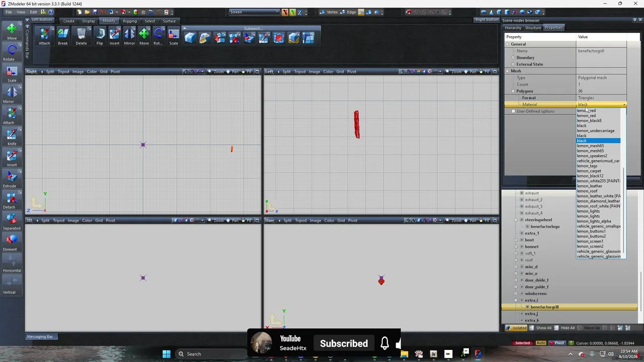Select the Move tool in the Modify ribbon
This screenshot has height=362, width=644.
pyautogui.click(x=144, y=36)
